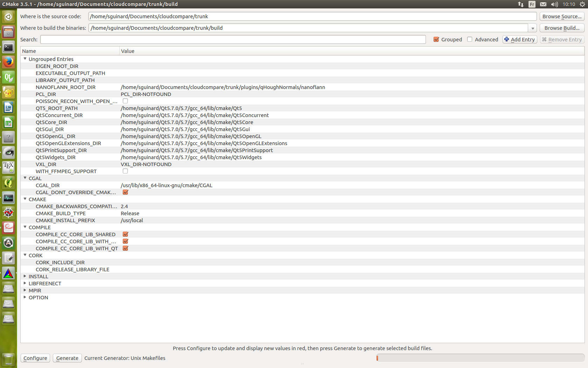The image size is (588, 368).
Task: Click the Browse Source button
Action: tap(562, 16)
